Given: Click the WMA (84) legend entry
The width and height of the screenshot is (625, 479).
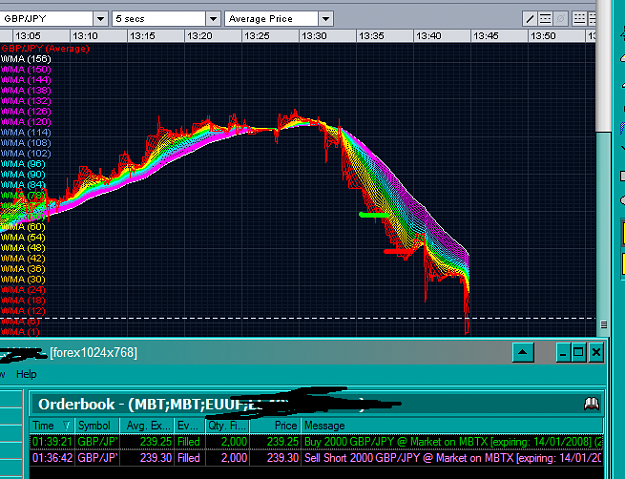Looking at the screenshot, I should (x=23, y=185).
